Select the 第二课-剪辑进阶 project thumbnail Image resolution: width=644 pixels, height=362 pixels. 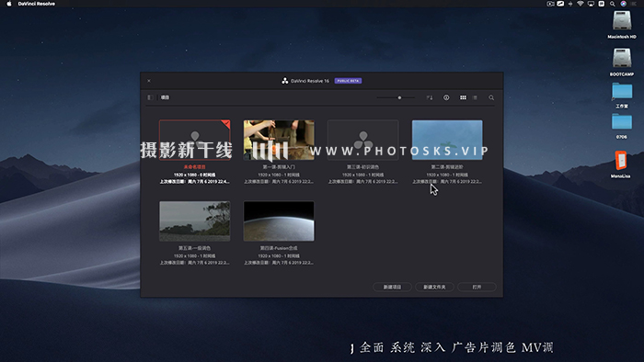point(447,140)
